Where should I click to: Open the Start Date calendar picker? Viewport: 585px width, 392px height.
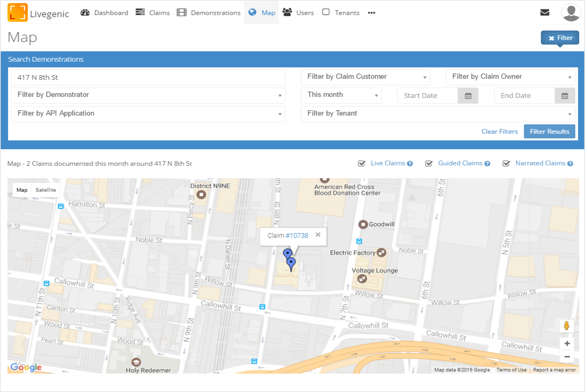click(x=468, y=96)
